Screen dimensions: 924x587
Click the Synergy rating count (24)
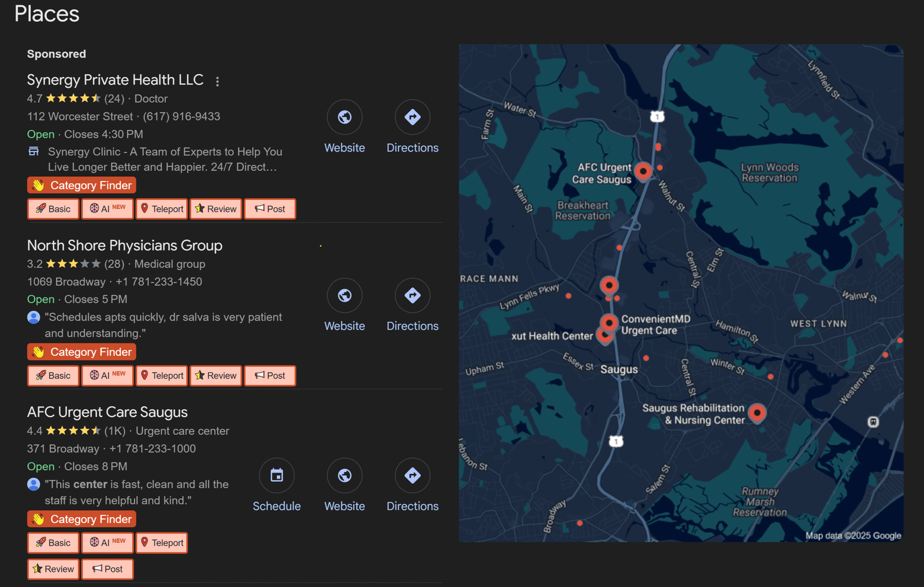click(114, 99)
